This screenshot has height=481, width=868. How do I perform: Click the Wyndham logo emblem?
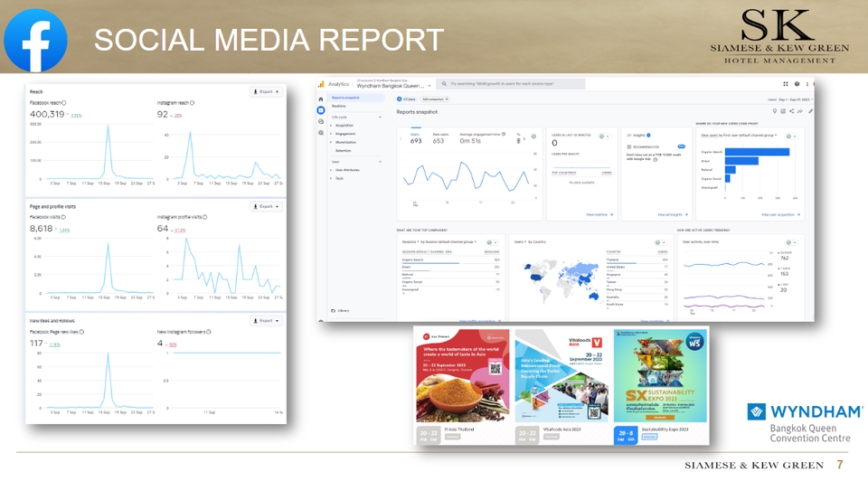(x=756, y=411)
